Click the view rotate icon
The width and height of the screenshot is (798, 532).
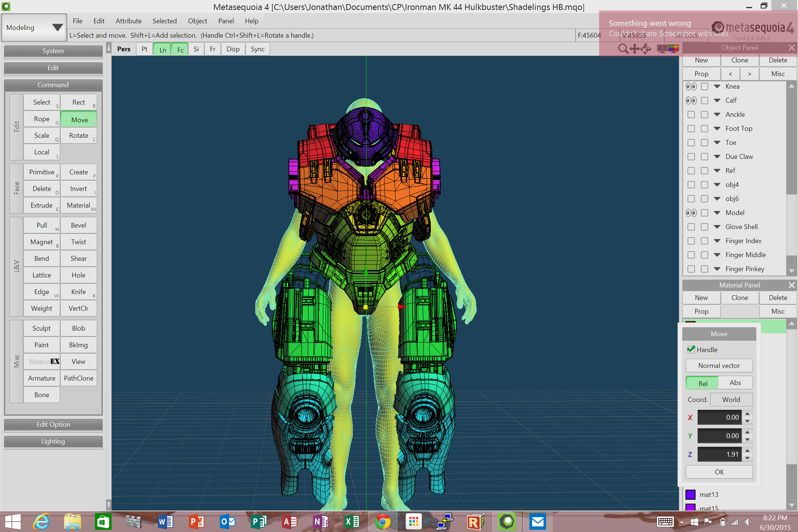point(646,48)
